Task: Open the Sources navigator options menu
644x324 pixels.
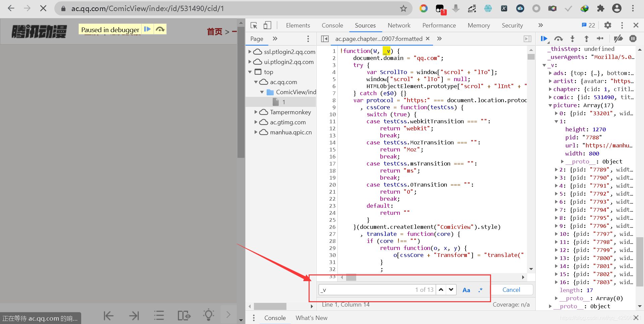Action: pyautogui.click(x=308, y=39)
